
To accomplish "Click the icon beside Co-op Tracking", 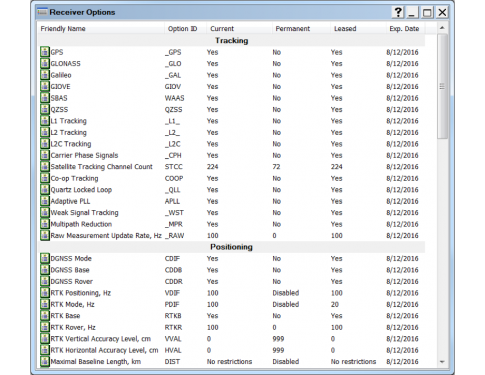I will [x=45, y=178].
